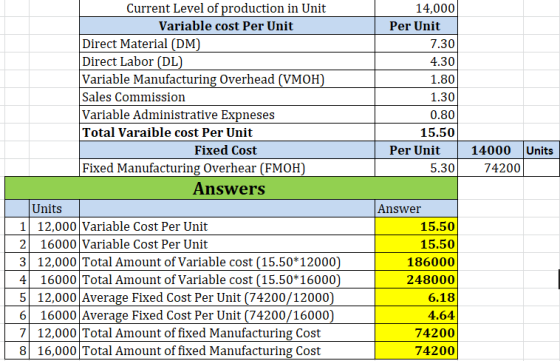The image size is (560, 361).
Task: Click the 16000 units cell in row 4
Action: [54, 280]
